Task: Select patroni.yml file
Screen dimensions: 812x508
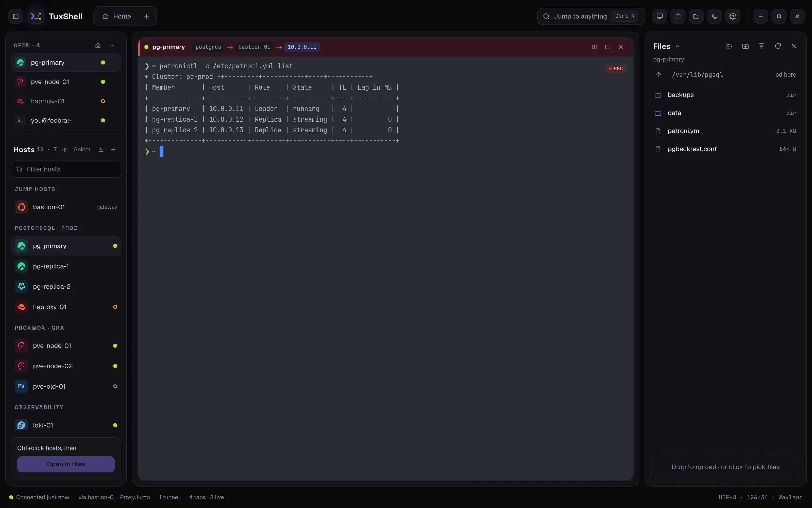Action: 725,131
